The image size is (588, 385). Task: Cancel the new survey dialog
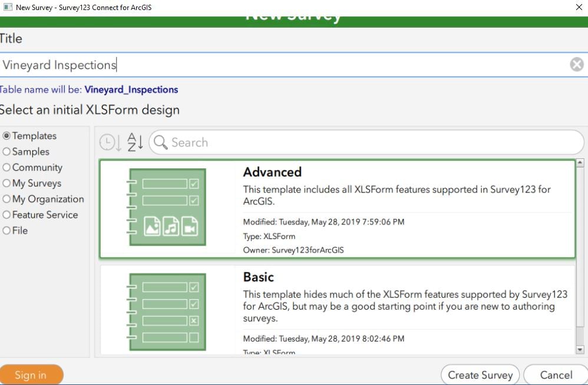click(556, 375)
